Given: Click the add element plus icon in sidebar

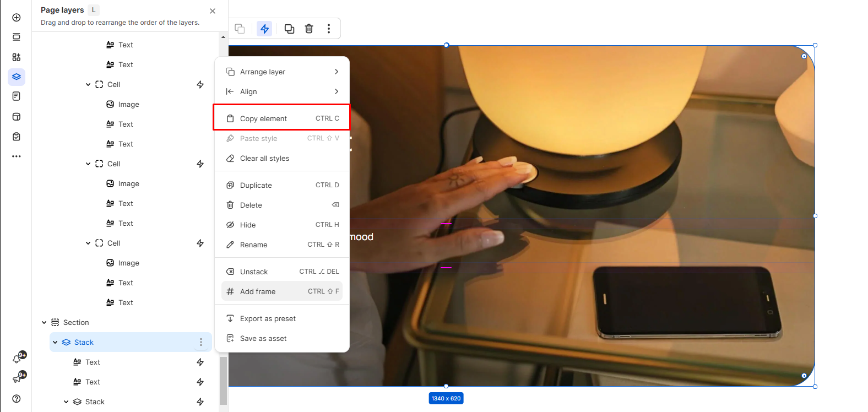Looking at the screenshot, I should point(17,18).
